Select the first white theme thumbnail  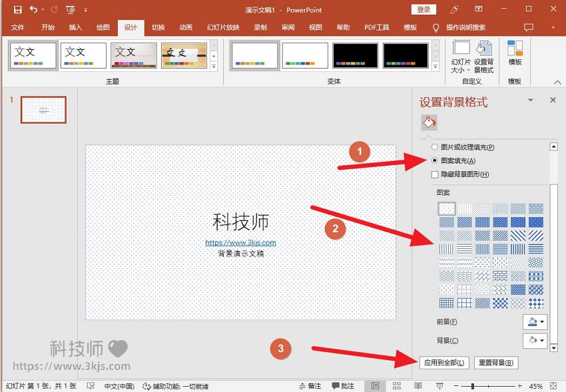(33, 55)
